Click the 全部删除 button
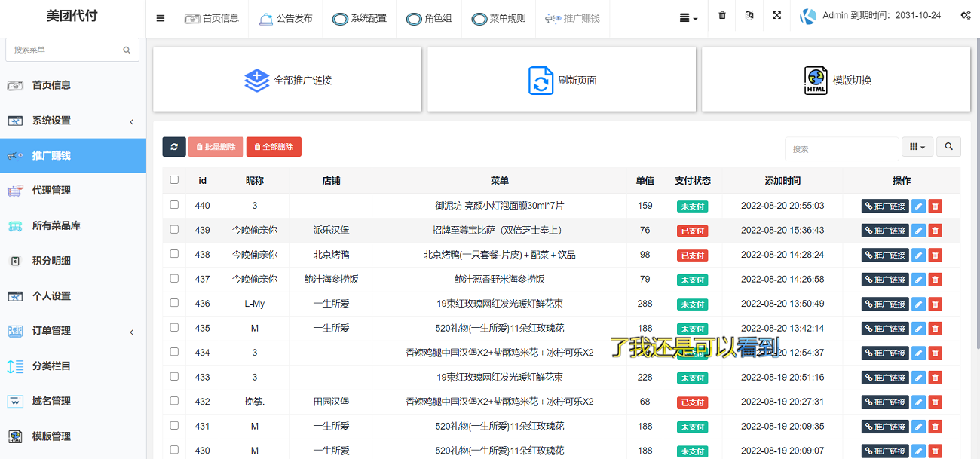 (x=274, y=147)
